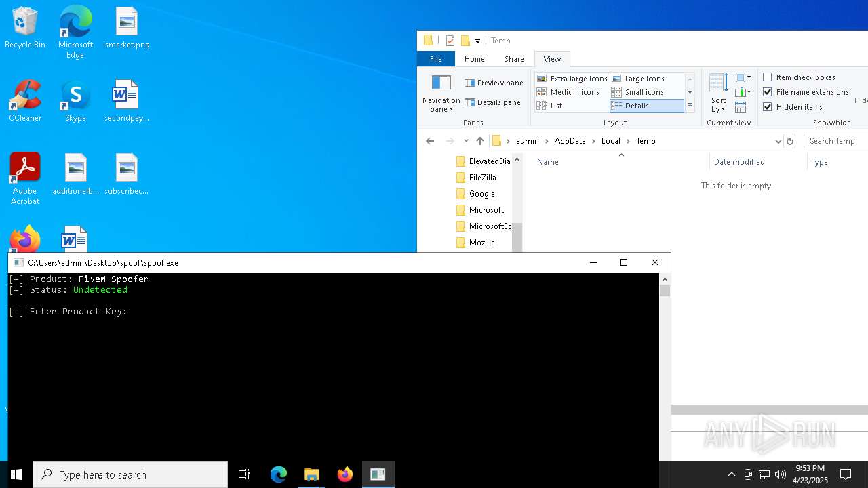Open File tab in Explorer

(x=436, y=59)
